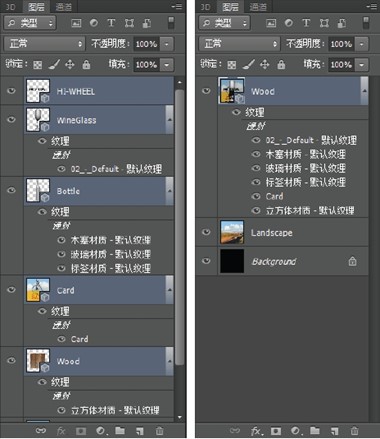The image size is (380, 439).
Task: Filter pixel layers icon in left panel
Action: point(76,23)
